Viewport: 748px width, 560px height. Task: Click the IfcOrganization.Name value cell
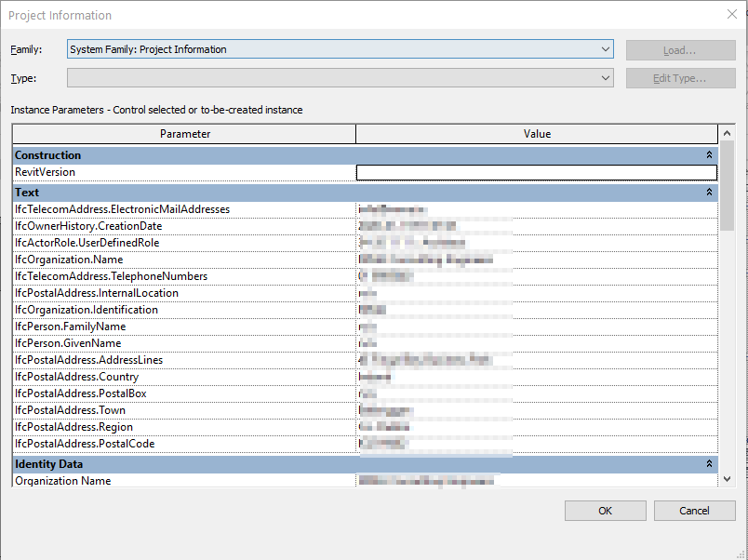[537, 260]
